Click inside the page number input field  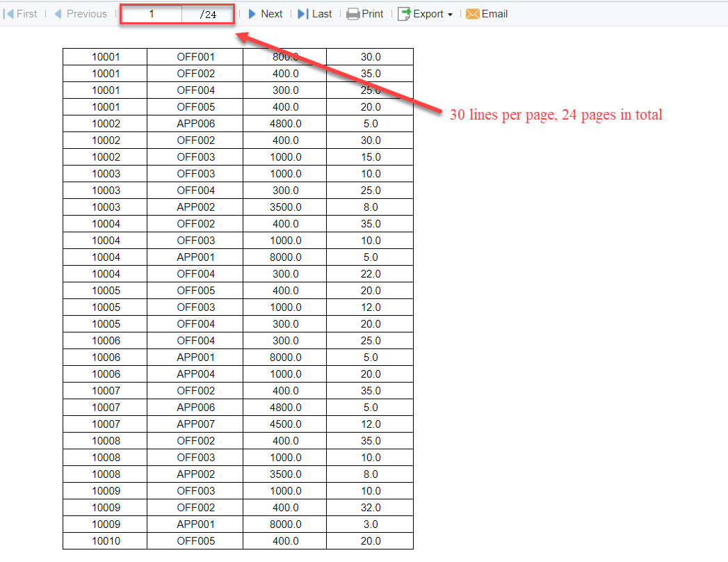[x=152, y=13]
